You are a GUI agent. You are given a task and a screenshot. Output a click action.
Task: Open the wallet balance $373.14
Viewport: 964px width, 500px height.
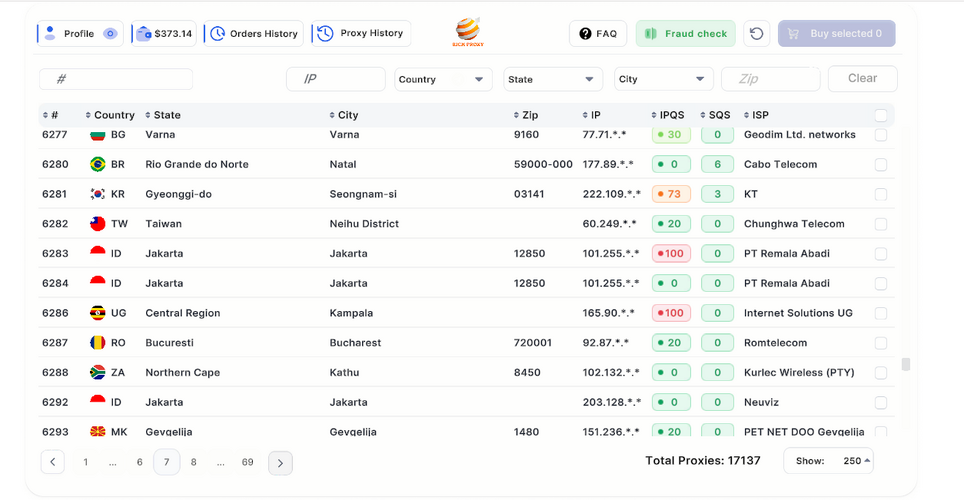coord(164,34)
